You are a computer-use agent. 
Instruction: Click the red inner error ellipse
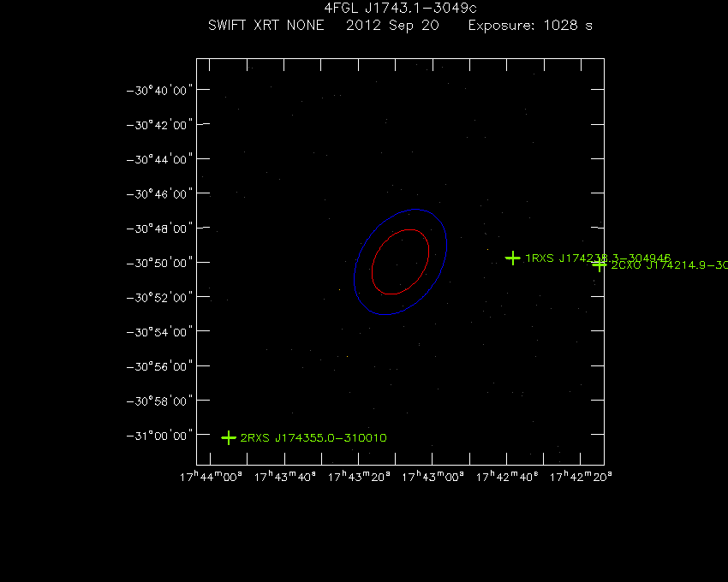(x=400, y=262)
